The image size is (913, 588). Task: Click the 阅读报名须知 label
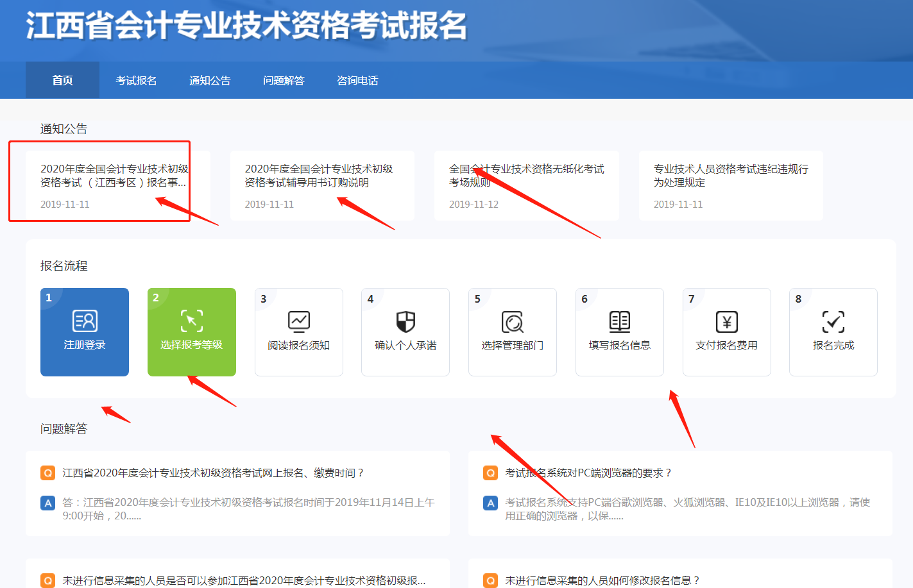(299, 345)
